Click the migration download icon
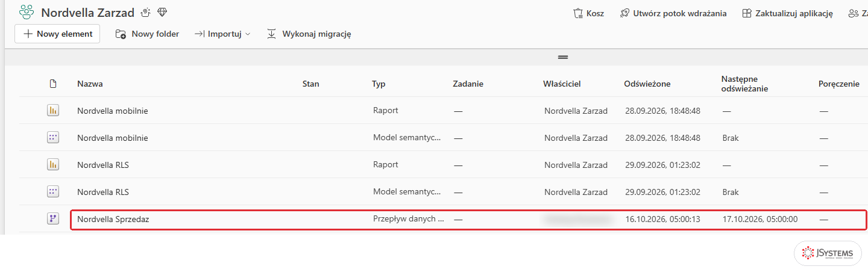The width and height of the screenshot is (868, 272). coord(272,34)
